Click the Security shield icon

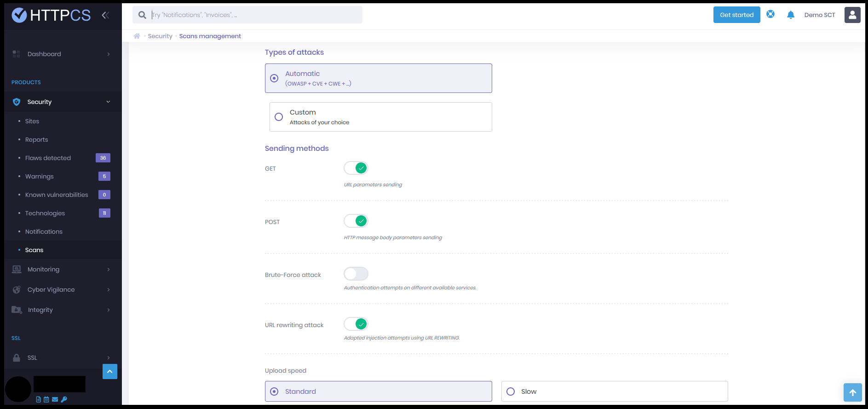17,102
